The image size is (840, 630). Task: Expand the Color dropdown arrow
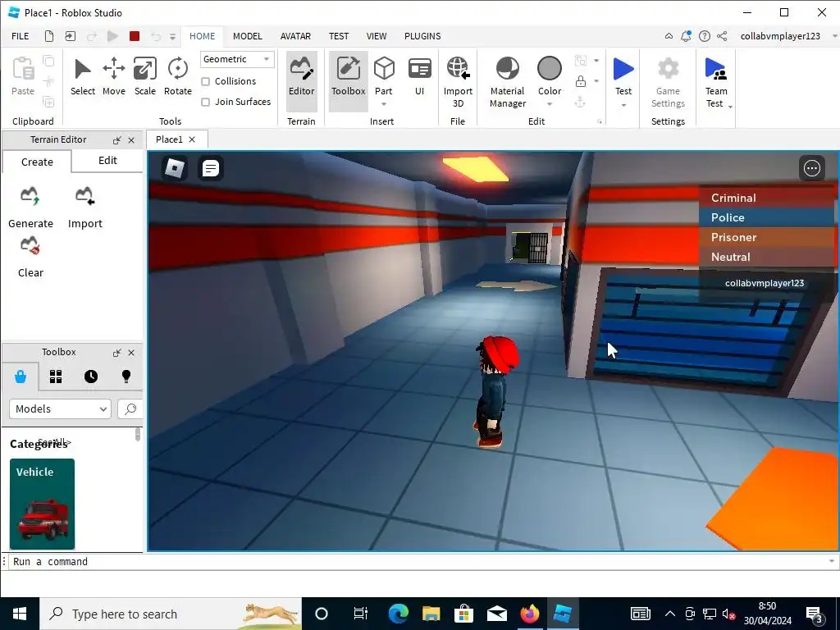549,104
